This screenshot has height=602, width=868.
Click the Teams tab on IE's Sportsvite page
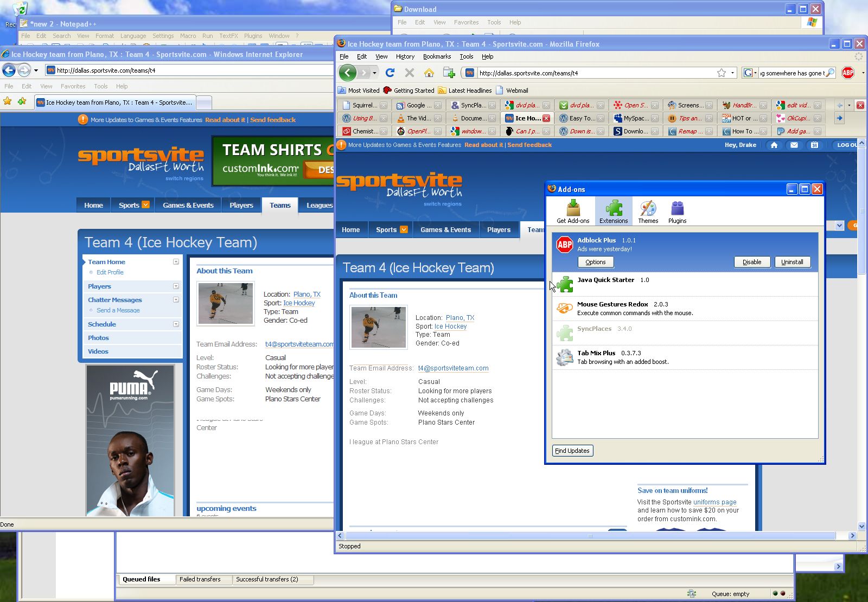click(x=280, y=205)
